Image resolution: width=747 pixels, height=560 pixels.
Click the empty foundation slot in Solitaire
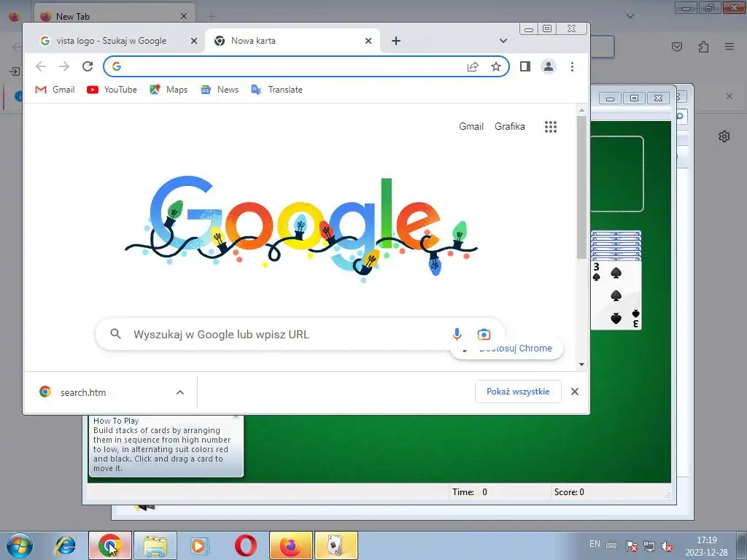617,174
